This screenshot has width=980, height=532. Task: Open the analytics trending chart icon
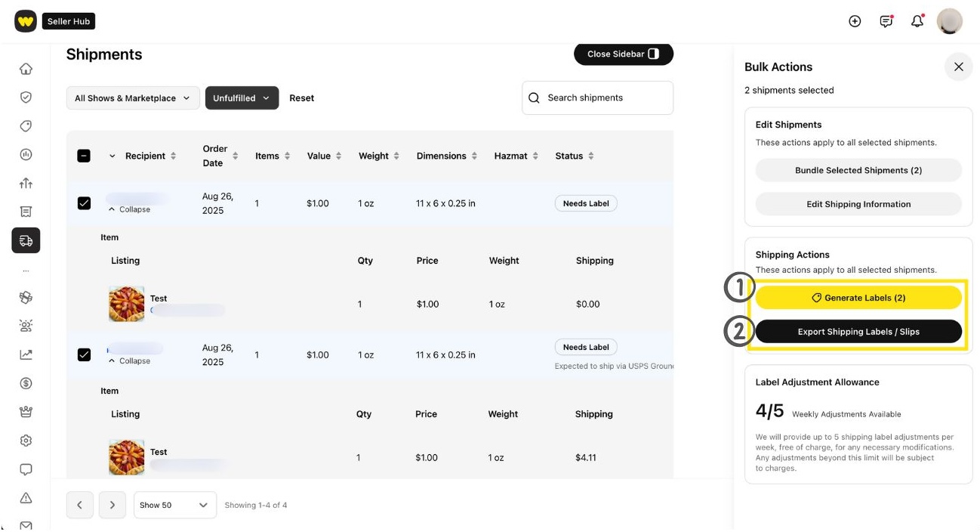tap(26, 354)
